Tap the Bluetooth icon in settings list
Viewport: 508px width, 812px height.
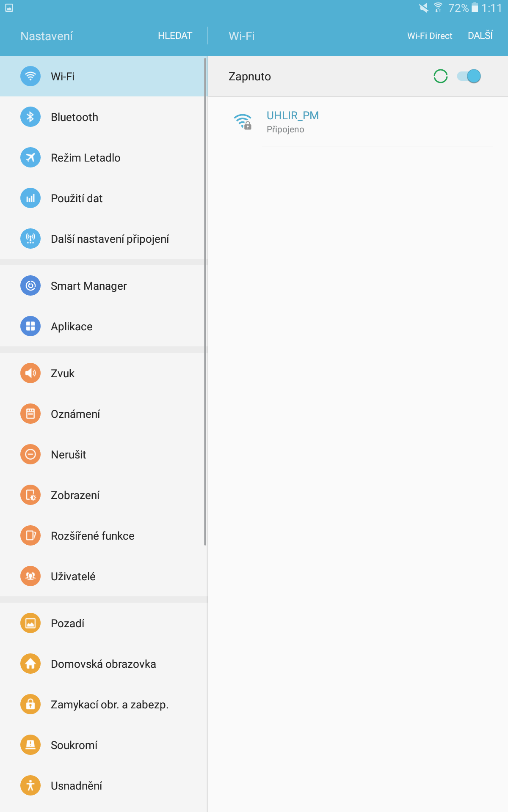pyautogui.click(x=30, y=117)
